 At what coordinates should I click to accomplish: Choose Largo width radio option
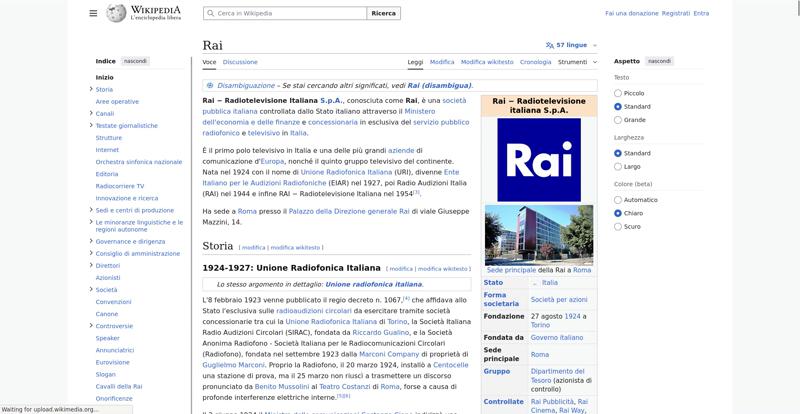coord(618,166)
